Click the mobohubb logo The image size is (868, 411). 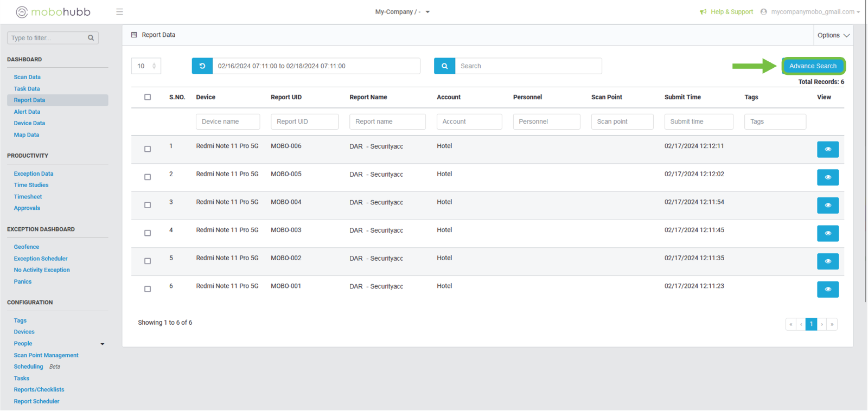(x=53, y=12)
